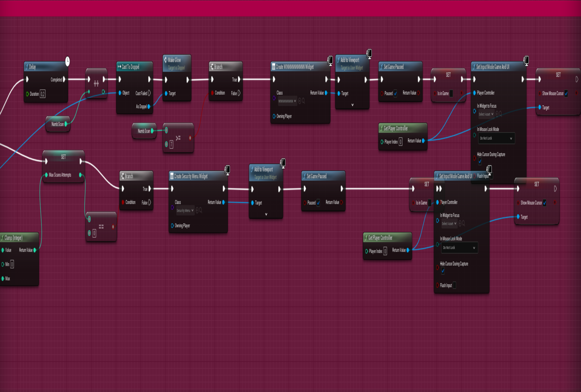Click the magnifier icon beside the WNNNNNNNN class
The image size is (581, 392).
[x=304, y=101]
